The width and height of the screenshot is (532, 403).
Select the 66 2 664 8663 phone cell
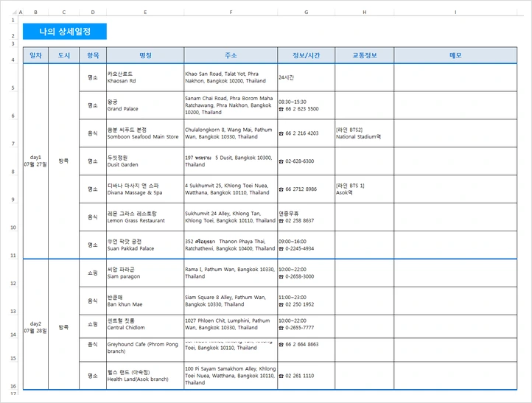click(306, 350)
